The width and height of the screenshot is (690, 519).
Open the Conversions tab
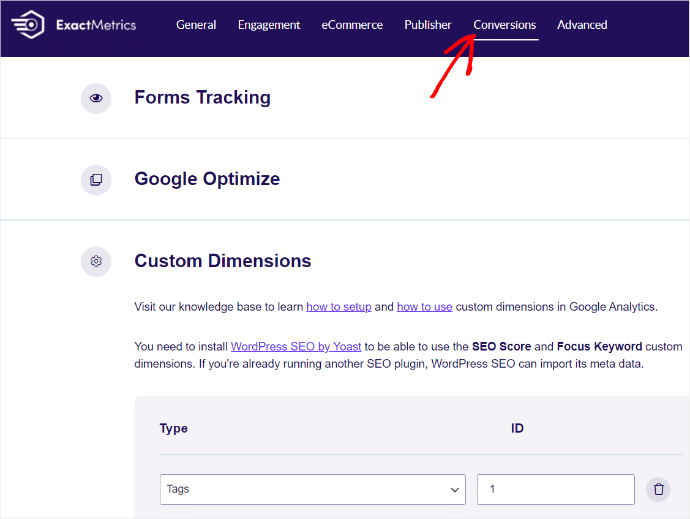pyautogui.click(x=505, y=25)
